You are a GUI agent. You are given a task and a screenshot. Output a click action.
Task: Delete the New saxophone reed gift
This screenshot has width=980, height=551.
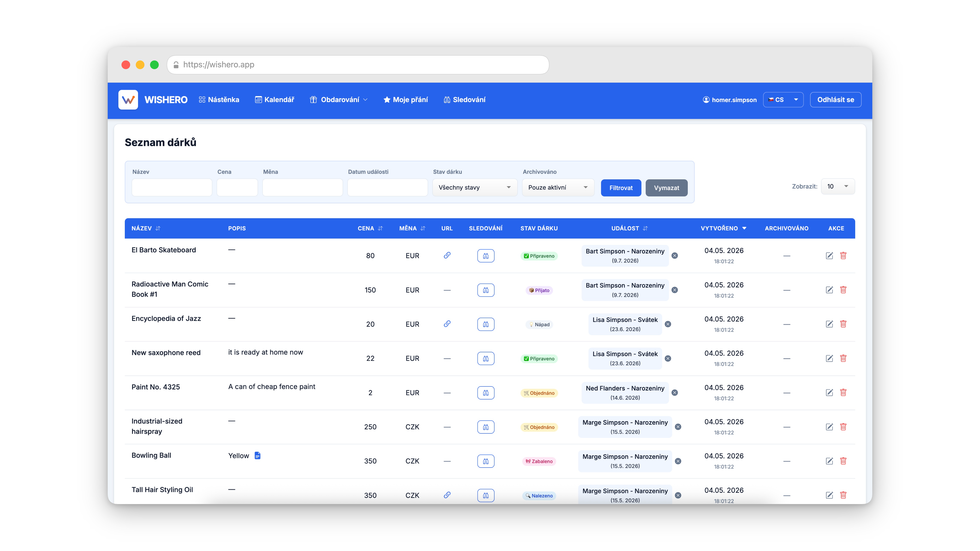click(x=843, y=358)
